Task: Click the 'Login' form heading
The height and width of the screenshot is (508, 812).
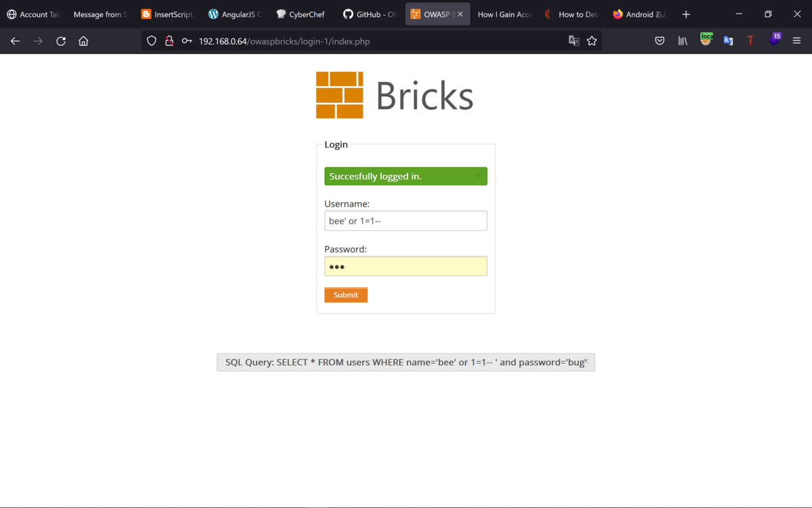Action: 336,144
